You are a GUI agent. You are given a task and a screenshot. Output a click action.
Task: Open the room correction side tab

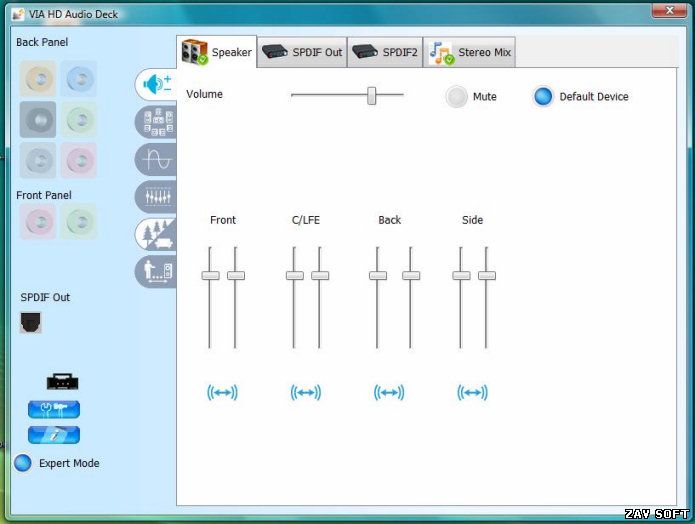point(156,271)
